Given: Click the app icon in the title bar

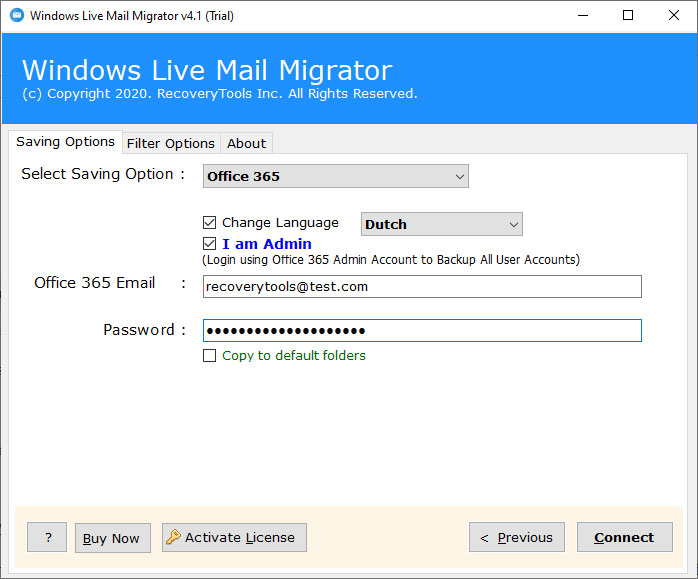Looking at the screenshot, I should pos(17,16).
